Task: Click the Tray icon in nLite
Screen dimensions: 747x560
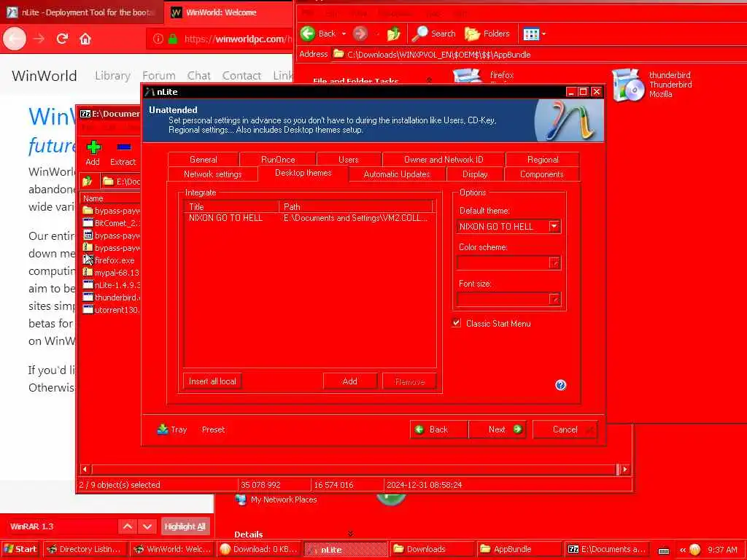Action: click(x=163, y=429)
